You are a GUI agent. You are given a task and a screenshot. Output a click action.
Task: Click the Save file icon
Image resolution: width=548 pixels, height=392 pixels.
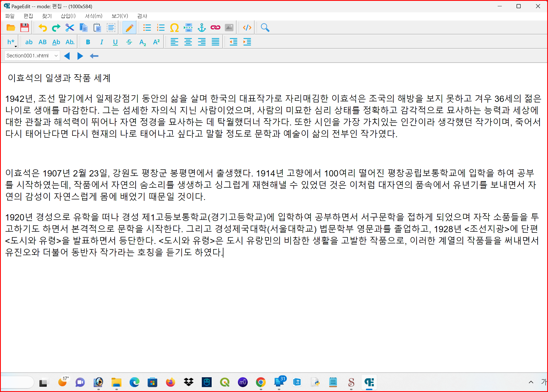(24, 28)
